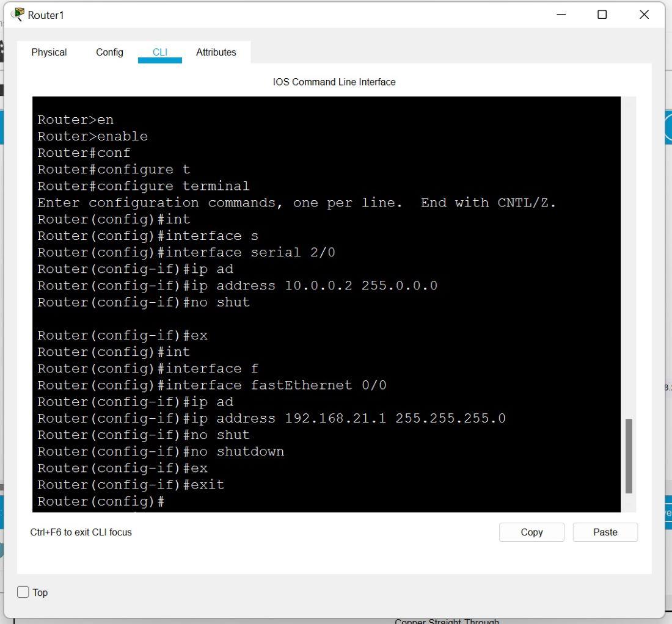This screenshot has height=624, width=672.
Task: Click the 'ip address 192.168.21.1' command line
Action: coord(271,418)
